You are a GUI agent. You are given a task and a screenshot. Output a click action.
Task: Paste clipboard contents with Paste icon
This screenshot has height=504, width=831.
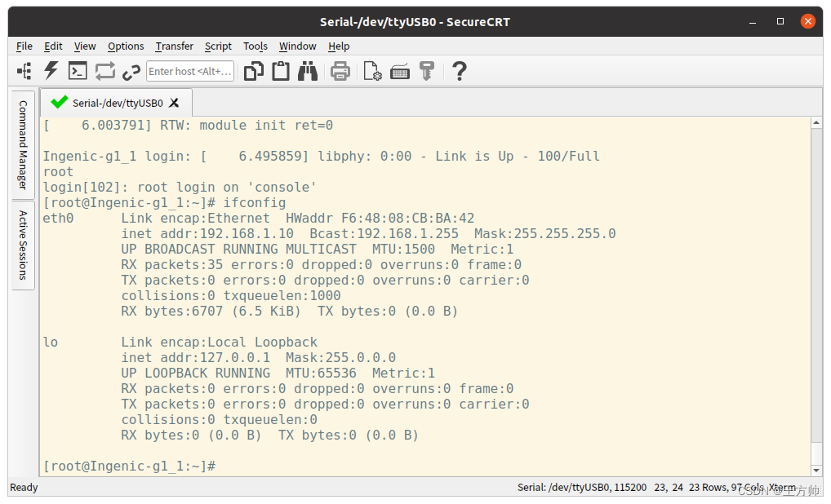click(279, 71)
